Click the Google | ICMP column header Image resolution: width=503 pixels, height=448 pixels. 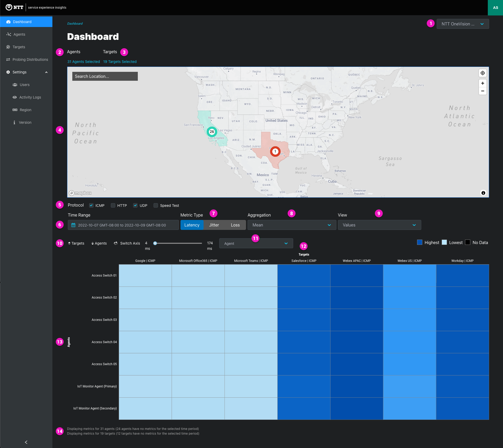point(145,261)
